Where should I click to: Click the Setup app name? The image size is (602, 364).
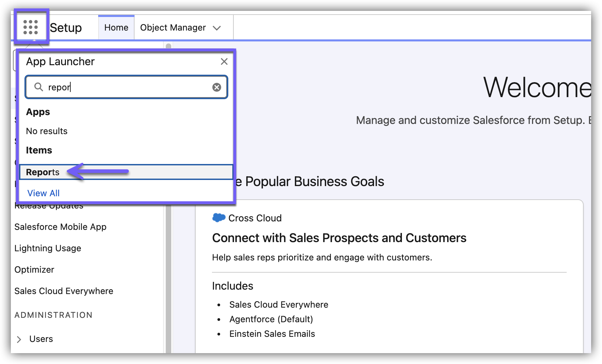[66, 28]
